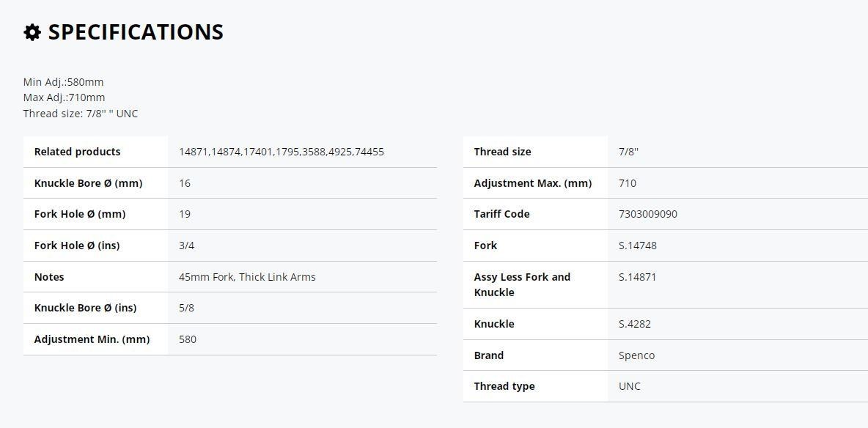Click the Thread type value UNC
Screen dimensions: 868x428
click(x=630, y=386)
